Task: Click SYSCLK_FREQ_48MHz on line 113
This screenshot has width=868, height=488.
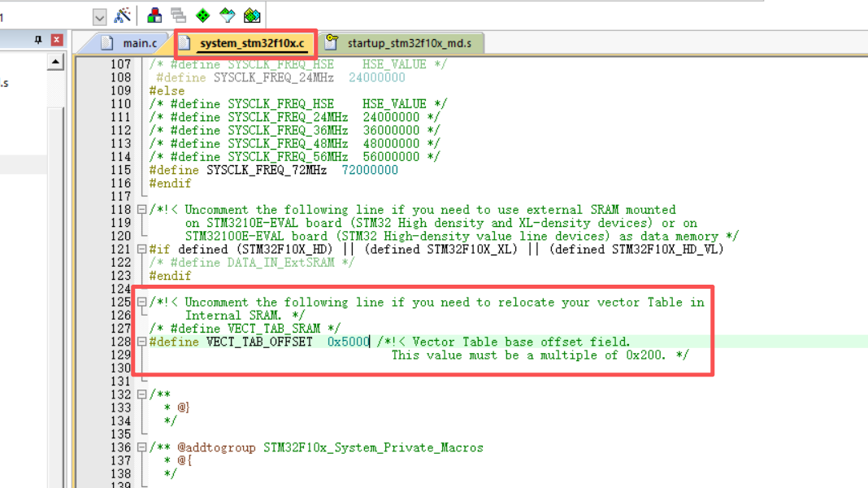Action: 288,143
